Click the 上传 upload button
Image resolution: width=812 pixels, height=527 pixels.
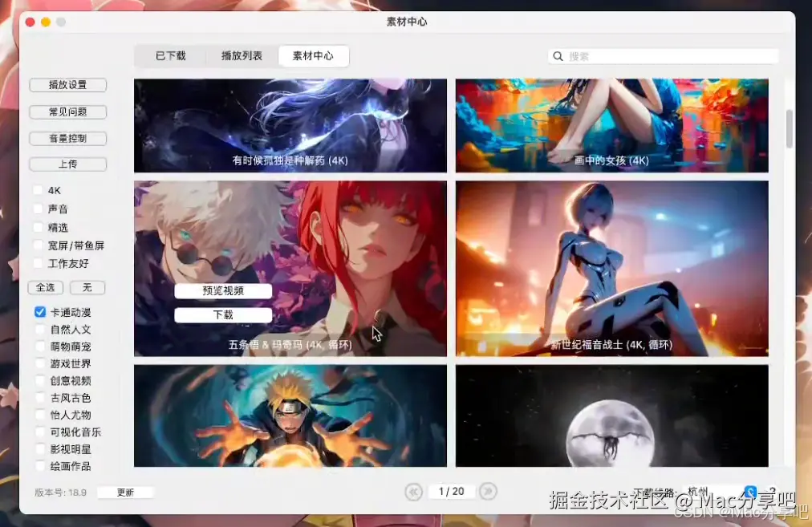pos(68,164)
